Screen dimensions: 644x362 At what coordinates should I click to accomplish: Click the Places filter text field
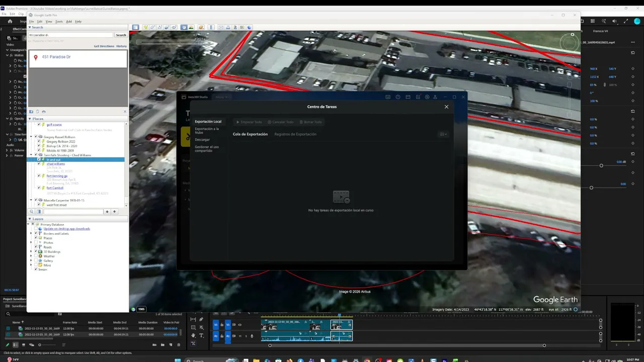pos(73,212)
